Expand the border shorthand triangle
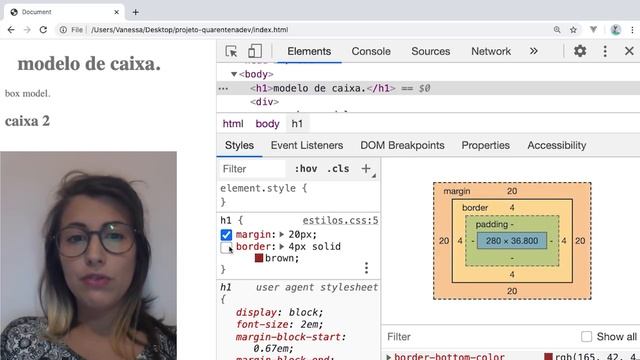This screenshot has width=640, height=360. (282, 247)
